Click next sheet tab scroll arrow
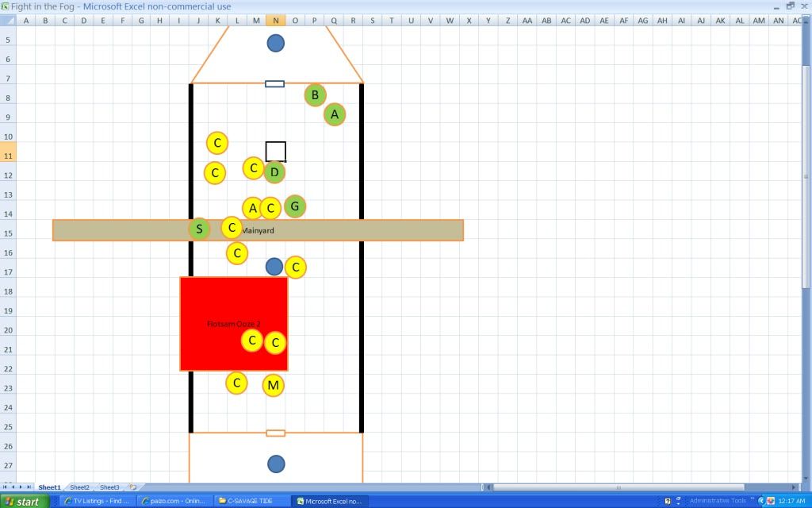 21,487
